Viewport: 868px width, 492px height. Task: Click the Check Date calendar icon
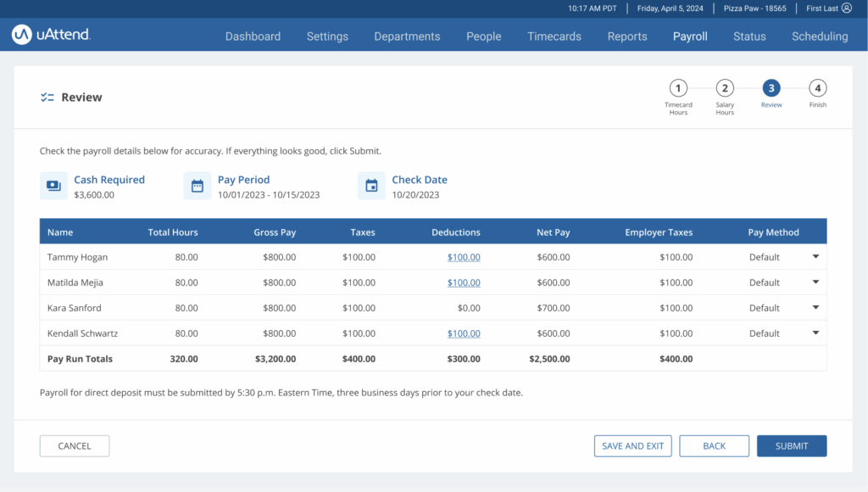pos(371,186)
